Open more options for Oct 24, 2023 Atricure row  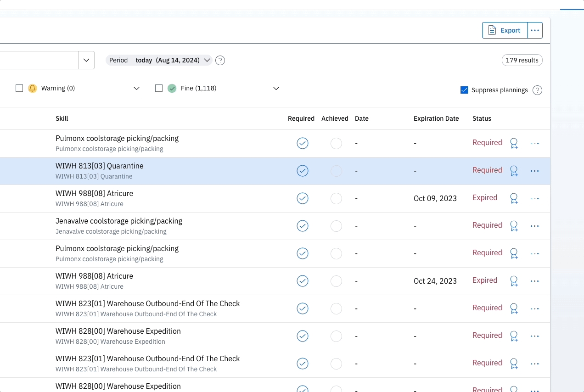click(534, 281)
